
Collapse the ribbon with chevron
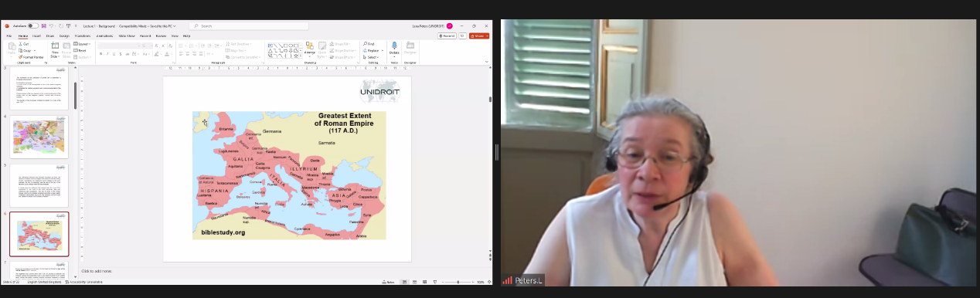click(x=487, y=61)
